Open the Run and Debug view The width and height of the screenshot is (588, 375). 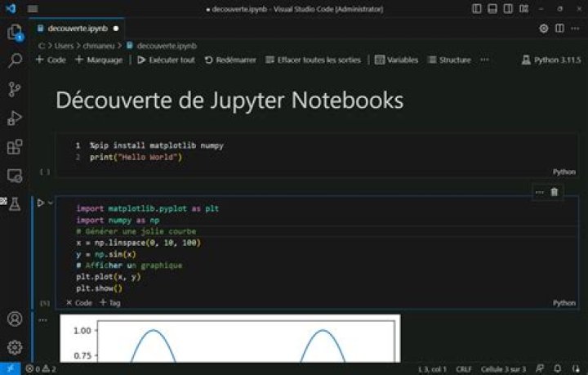point(15,118)
